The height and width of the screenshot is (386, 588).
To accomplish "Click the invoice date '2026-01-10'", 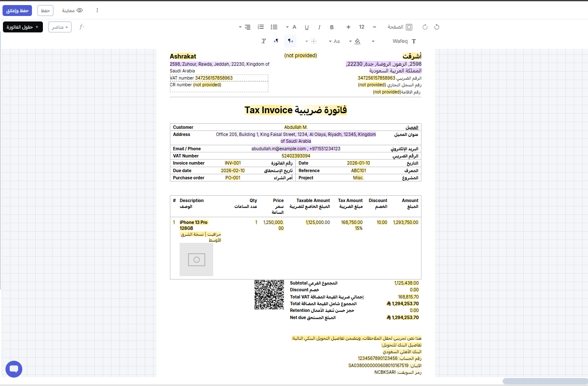I will coord(358,163).
